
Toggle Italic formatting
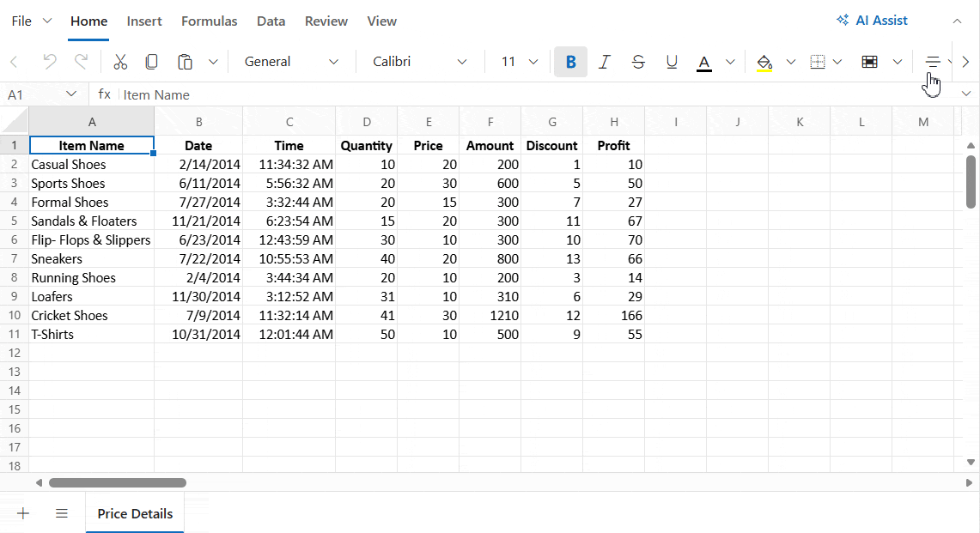[x=605, y=62]
